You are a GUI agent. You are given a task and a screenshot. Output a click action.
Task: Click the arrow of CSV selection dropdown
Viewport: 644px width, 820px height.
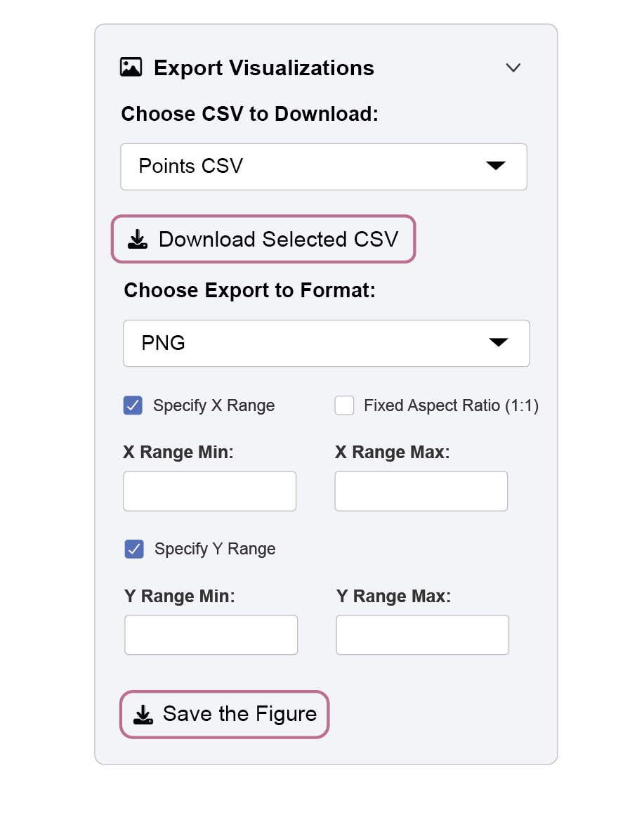click(x=496, y=166)
